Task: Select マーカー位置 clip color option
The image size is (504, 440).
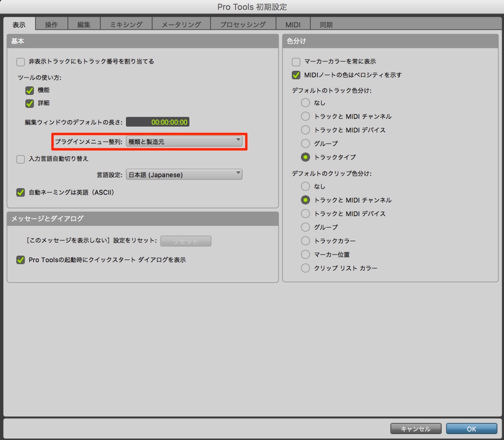Action: coord(305,254)
